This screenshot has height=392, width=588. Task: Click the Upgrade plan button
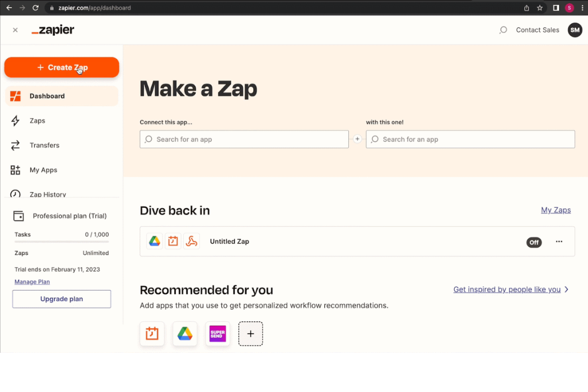(x=62, y=299)
